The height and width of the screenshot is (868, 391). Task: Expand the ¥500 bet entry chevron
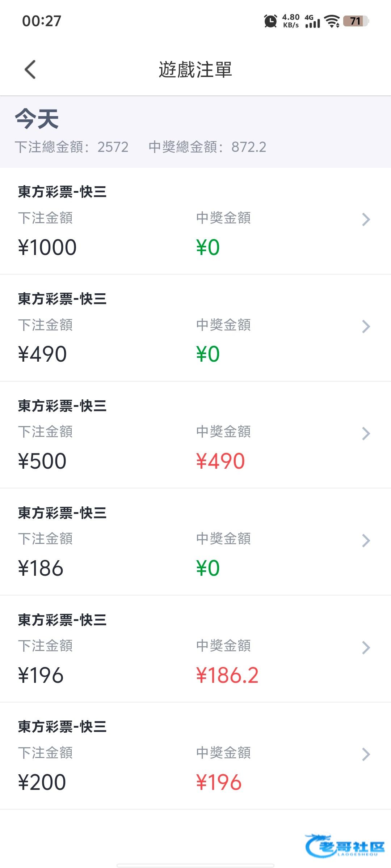click(x=366, y=433)
